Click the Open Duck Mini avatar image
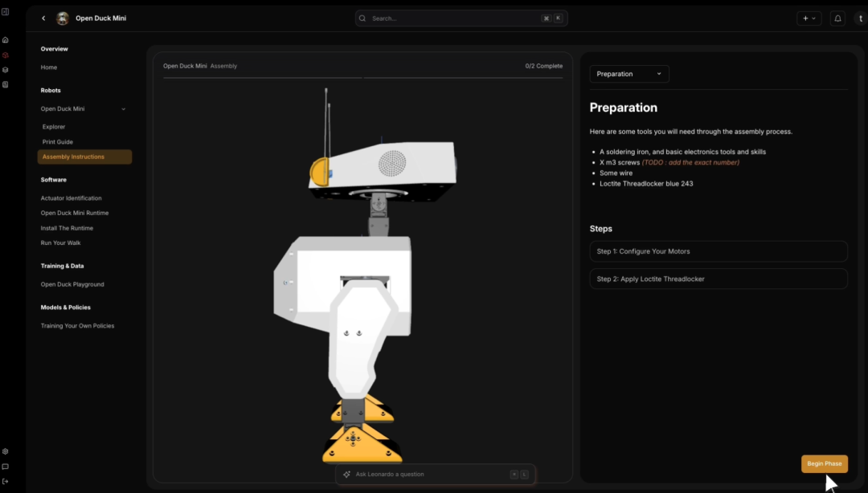The height and width of the screenshot is (493, 868). (63, 18)
